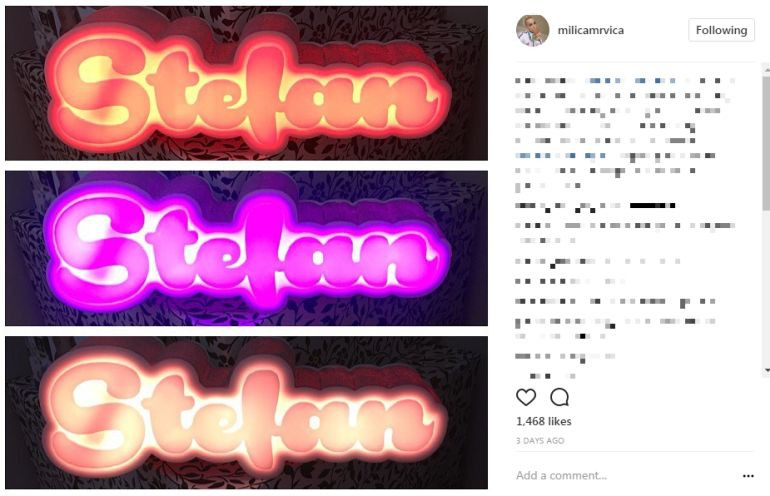Click the last visible comment at bottom
This screenshot has width=770, height=496.
pos(553,376)
